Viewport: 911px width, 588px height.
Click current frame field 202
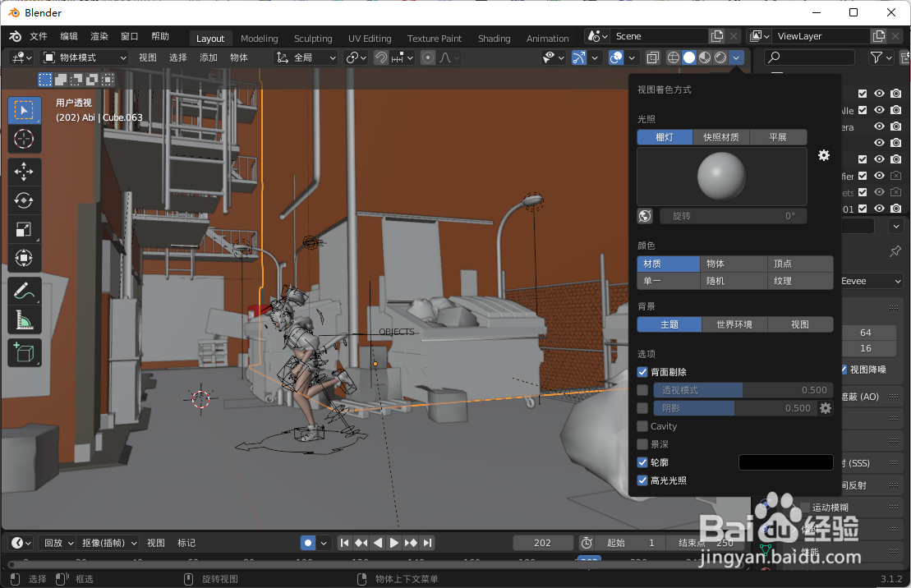(x=542, y=543)
